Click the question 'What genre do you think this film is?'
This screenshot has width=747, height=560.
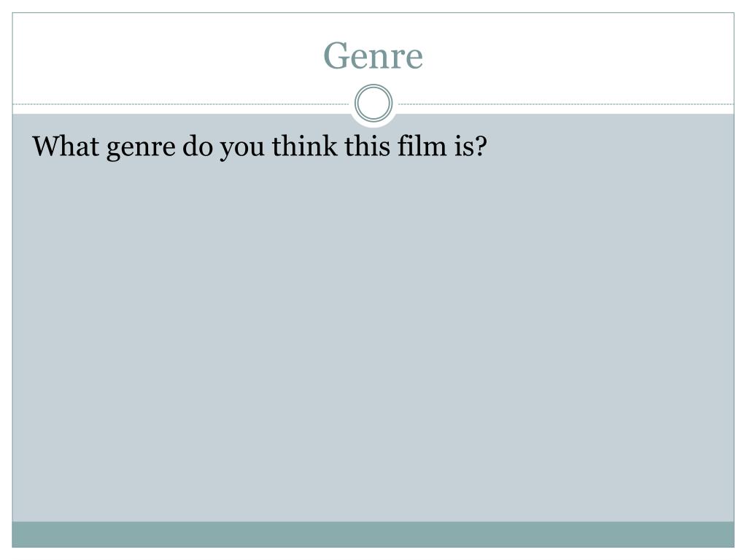(260, 146)
